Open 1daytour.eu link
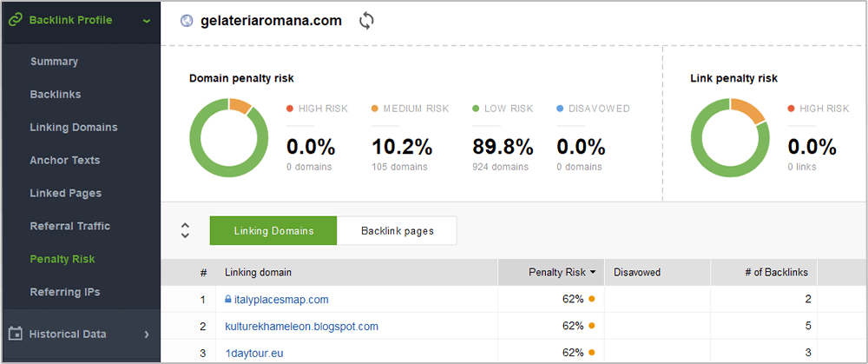This screenshot has height=364, width=868. [x=254, y=353]
